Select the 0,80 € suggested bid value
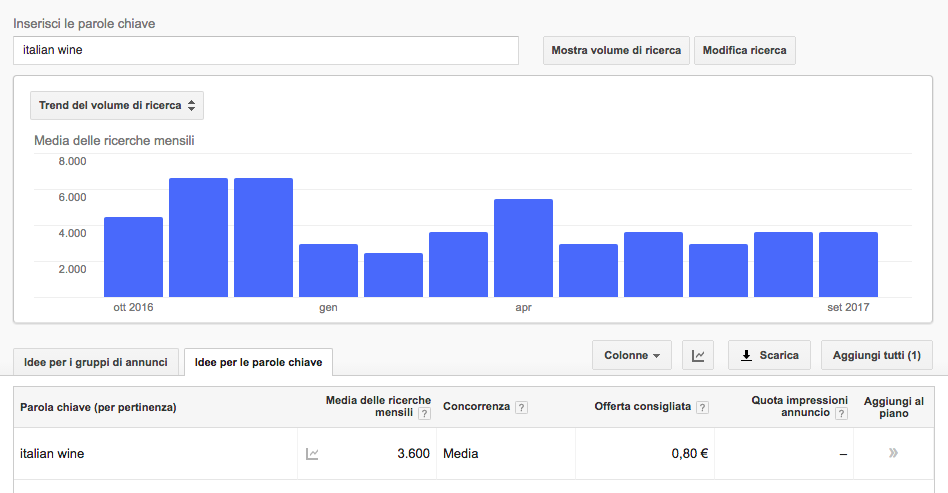The image size is (948, 493). point(690,454)
